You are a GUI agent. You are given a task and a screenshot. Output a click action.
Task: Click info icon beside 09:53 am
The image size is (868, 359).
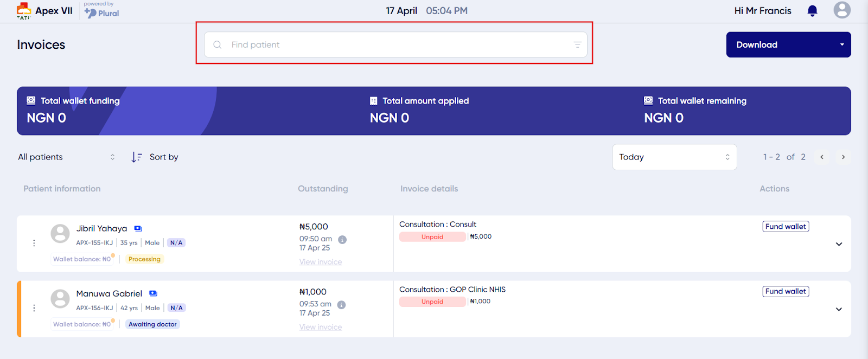[341, 305]
